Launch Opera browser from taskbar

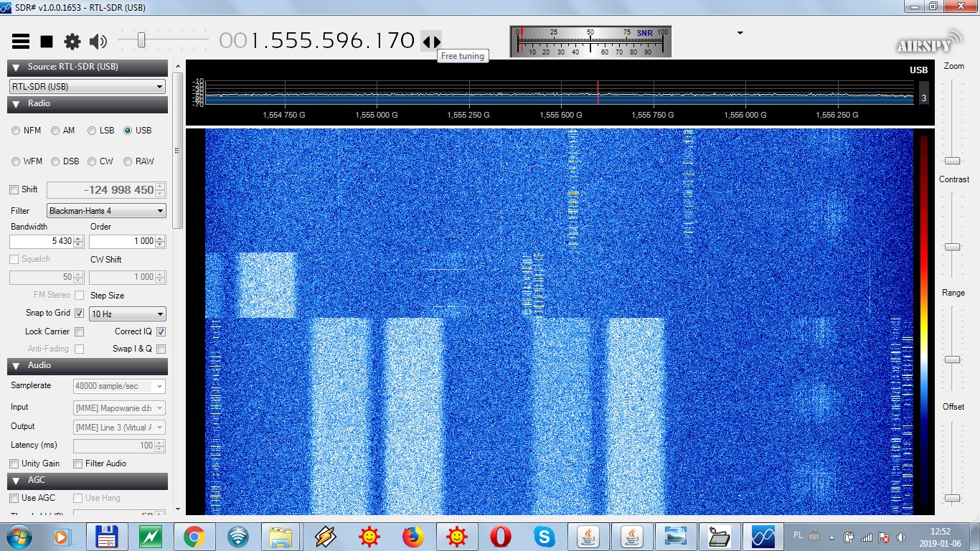click(500, 536)
